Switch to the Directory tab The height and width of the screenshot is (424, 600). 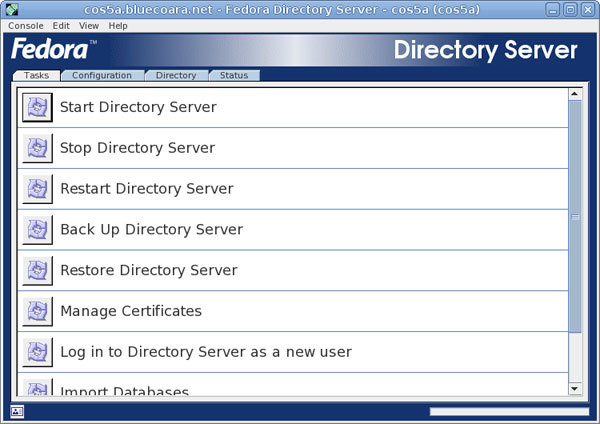pos(176,75)
